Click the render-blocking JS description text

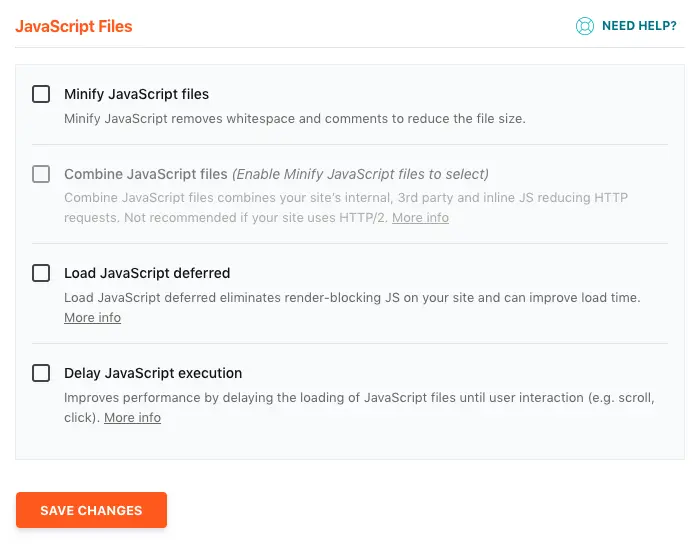coord(352,298)
